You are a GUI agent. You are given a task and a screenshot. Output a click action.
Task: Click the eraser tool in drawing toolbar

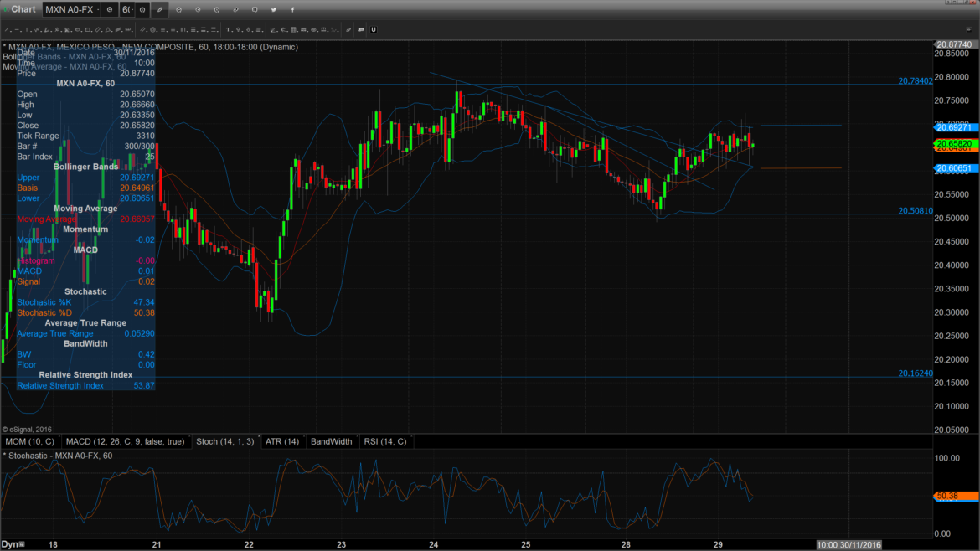click(348, 30)
